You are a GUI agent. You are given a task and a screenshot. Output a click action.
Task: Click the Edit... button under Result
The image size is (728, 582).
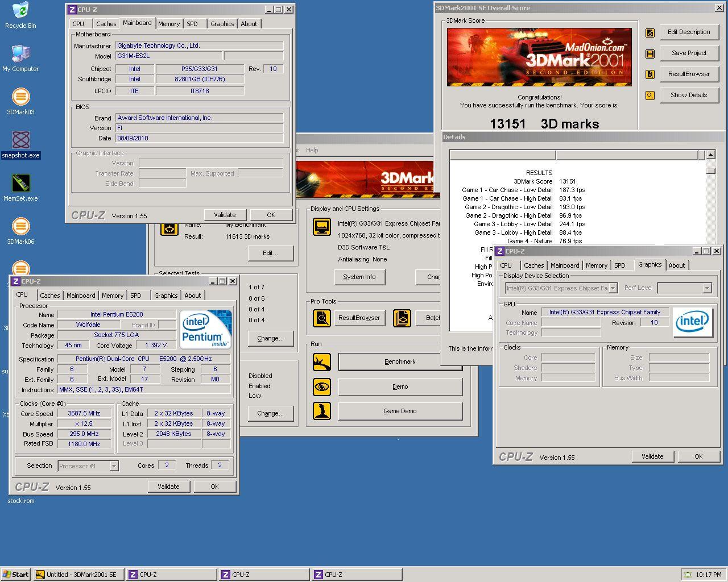pos(270,253)
